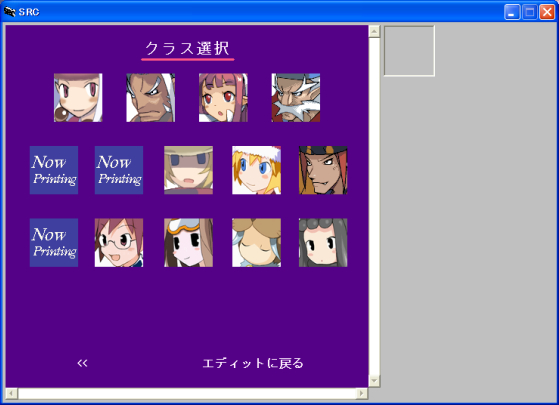The width and height of the screenshot is (559, 405).
Task: Pick the red-haired bandana man portrait
Action: point(323,170)
